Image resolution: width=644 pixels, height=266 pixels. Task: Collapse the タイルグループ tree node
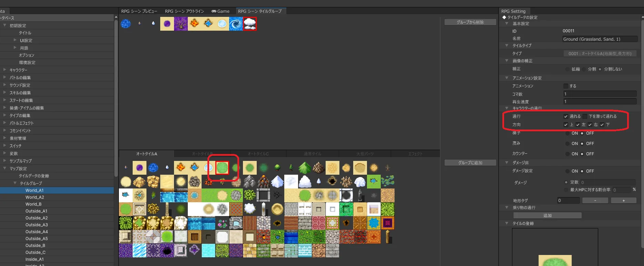click(15, 183)
